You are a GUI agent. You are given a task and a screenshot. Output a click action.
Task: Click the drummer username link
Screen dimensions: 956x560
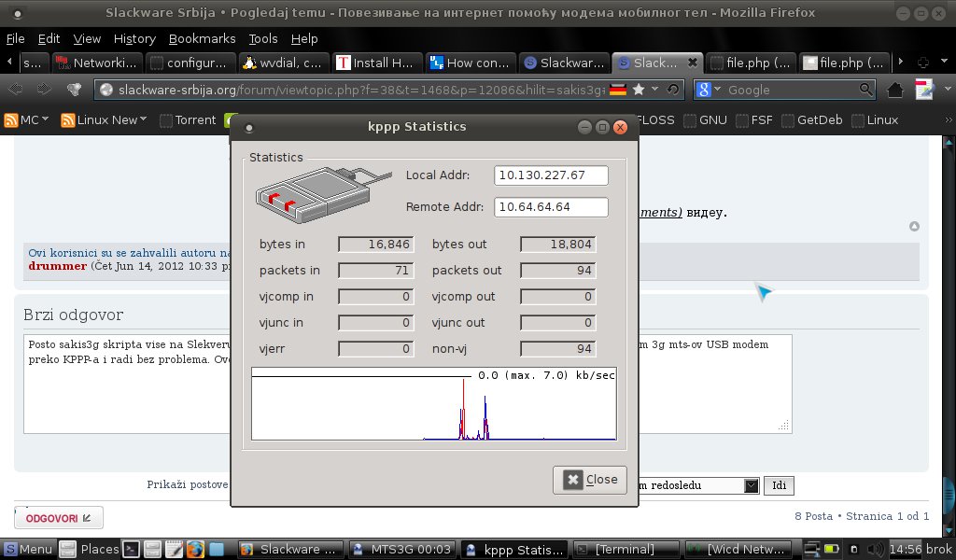(x=57, y=266)
